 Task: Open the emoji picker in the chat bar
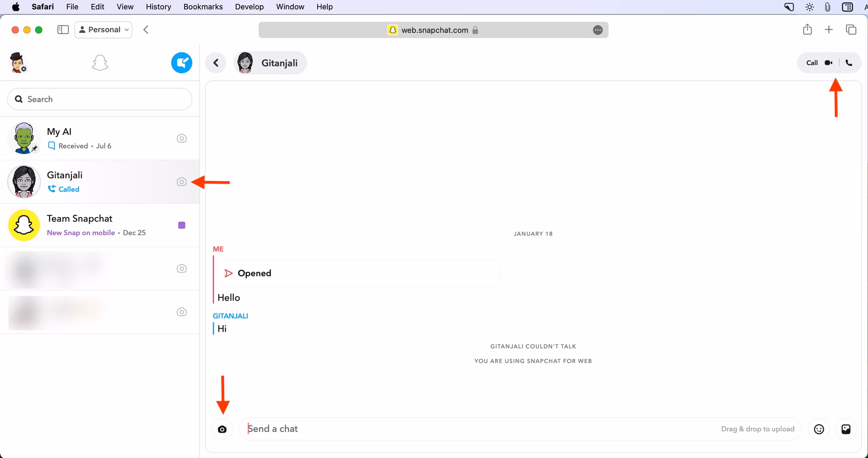click(819, 429)
